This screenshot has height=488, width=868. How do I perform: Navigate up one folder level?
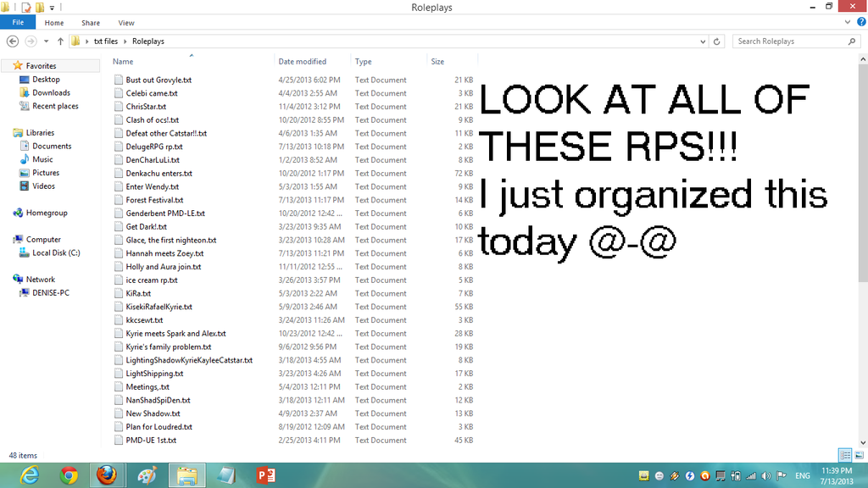click(x=60, y=42)
